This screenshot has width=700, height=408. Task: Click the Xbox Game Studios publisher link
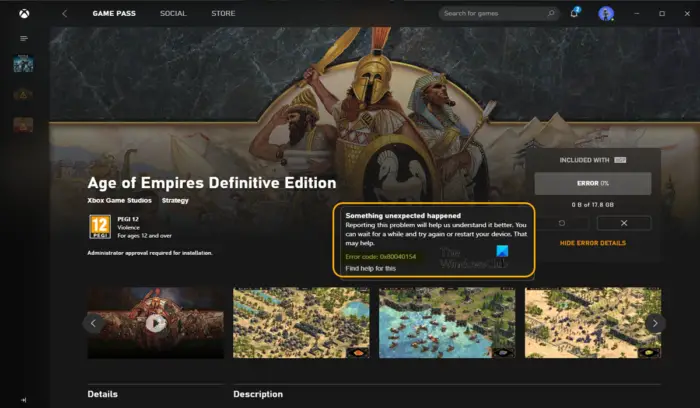click(x=119, y=200)
